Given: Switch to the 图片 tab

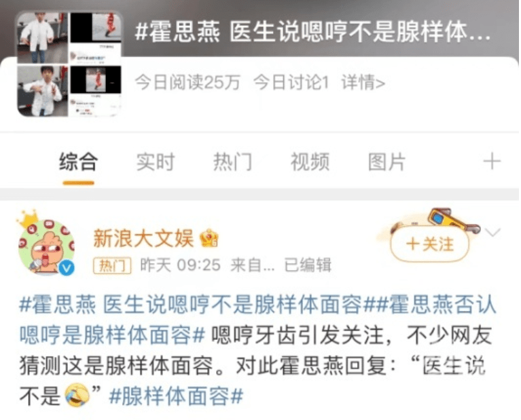Looking at the screenshot, I should 387,162.
